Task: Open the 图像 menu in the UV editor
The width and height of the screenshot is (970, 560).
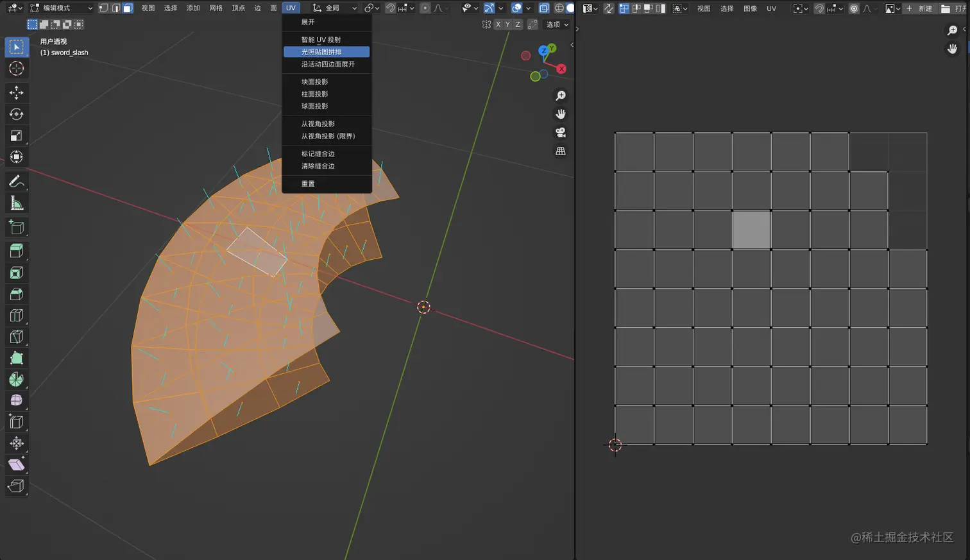Action: pos(750,8)
